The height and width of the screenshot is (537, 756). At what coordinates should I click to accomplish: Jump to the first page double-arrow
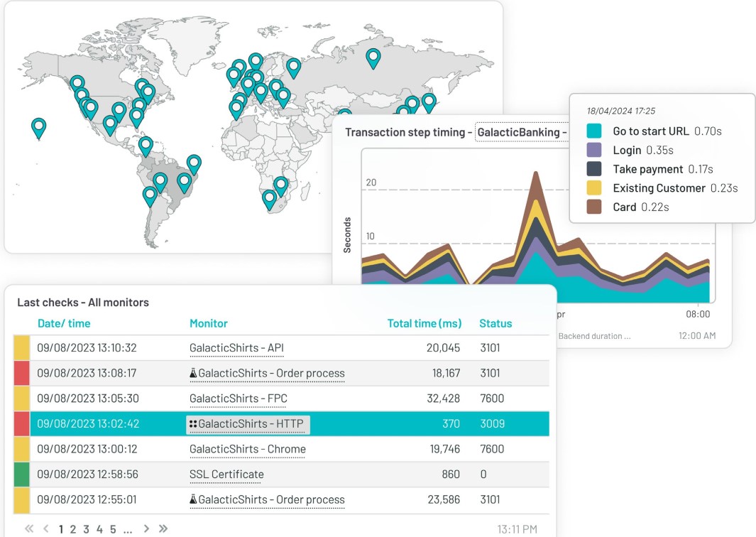tap(29, 528)
